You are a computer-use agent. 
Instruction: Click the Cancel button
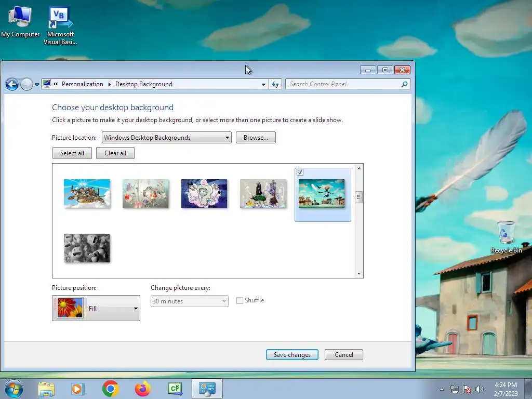[x=344, y=354]
